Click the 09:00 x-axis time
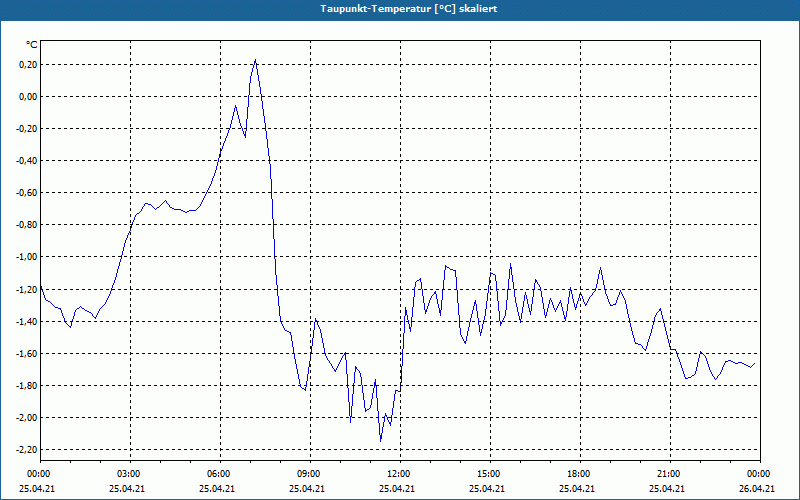 (x=310, y=474)
